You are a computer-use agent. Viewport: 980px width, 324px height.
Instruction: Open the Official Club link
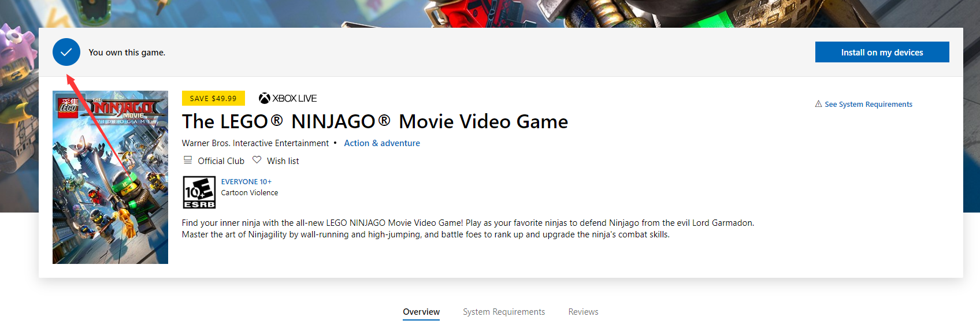pos(221,161)
